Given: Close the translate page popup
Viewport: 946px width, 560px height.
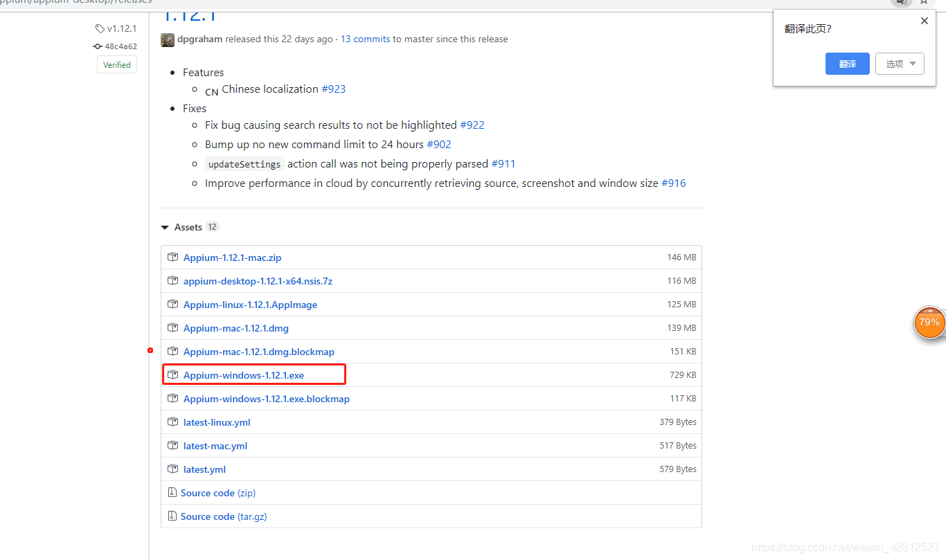Looking at the screenshot, I should [924, 21].
